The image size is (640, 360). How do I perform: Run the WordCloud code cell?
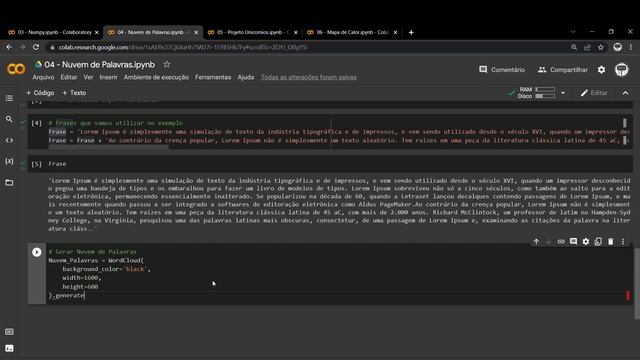tap(37, 252)
